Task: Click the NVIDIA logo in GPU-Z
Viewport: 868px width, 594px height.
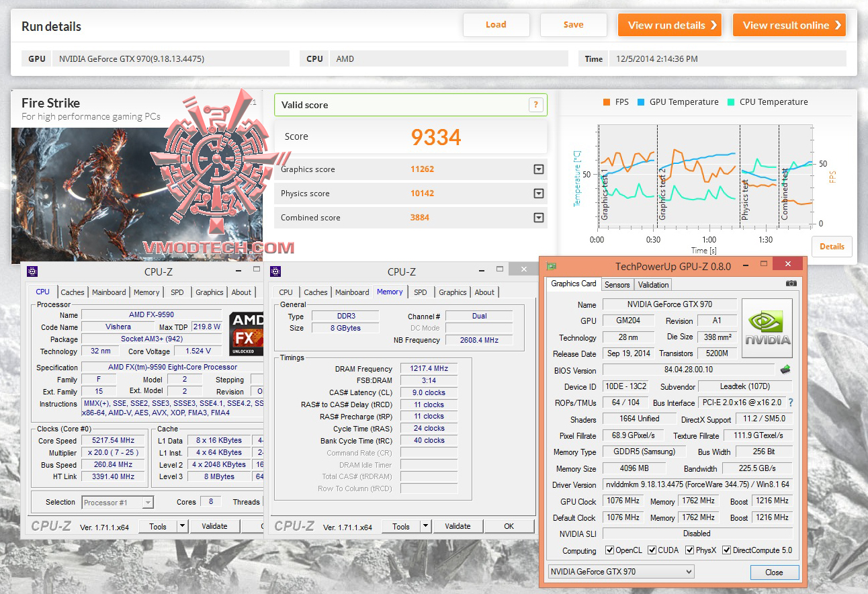Action: 767,328
